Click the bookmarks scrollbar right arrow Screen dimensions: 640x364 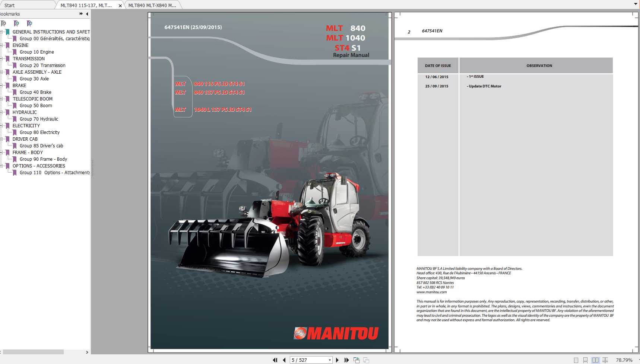pos(87,352)
